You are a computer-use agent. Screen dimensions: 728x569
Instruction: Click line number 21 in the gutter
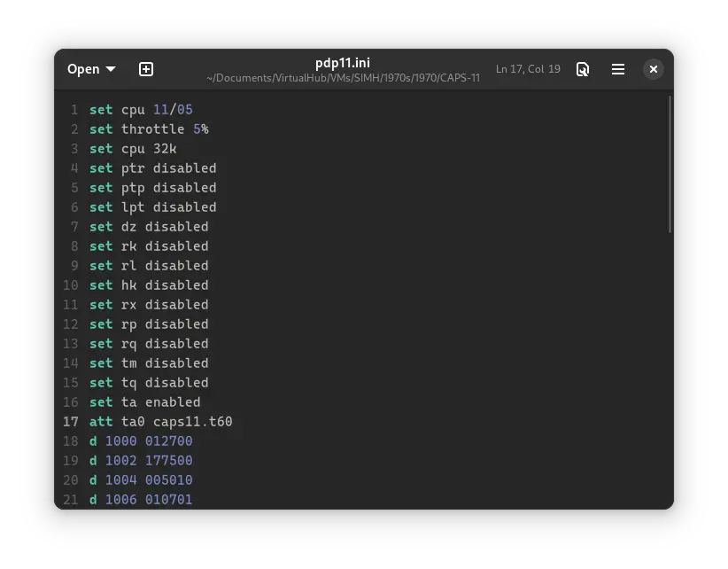tap(71, 500)
